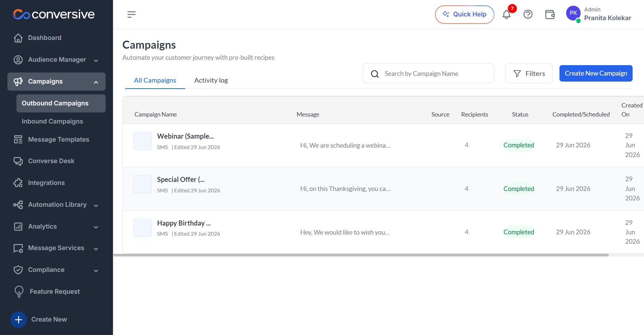Click the PK profile avatar
This screenshot has width=644, height=335.
tap(573, 13)
